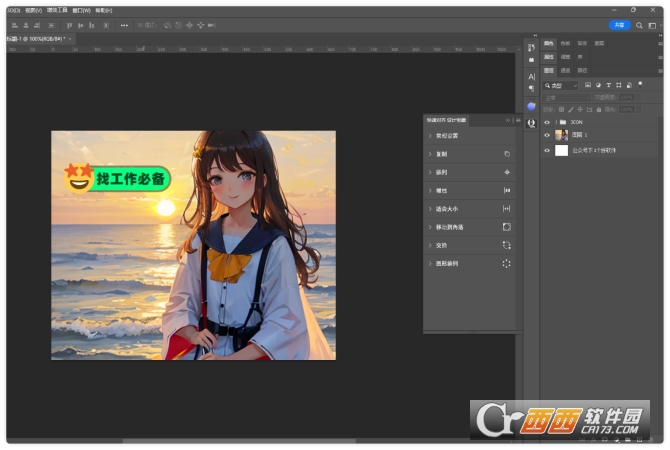Toggle lock position
The width and height of the screenshot is (670, 450).
[580, 110]
